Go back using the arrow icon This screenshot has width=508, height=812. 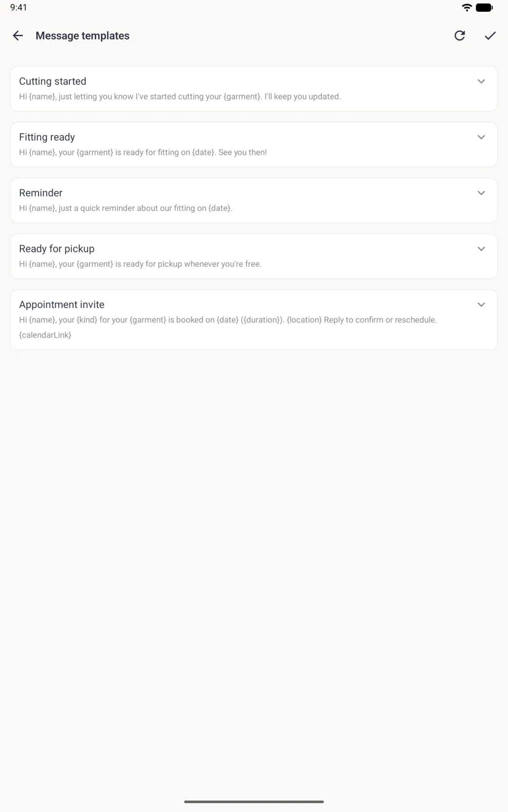pos(18,36)
